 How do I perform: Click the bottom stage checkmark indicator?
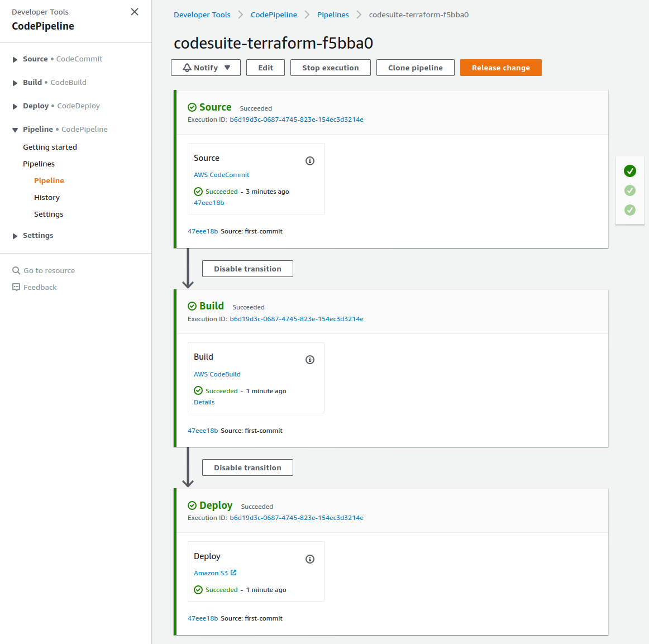coord(630,210)
